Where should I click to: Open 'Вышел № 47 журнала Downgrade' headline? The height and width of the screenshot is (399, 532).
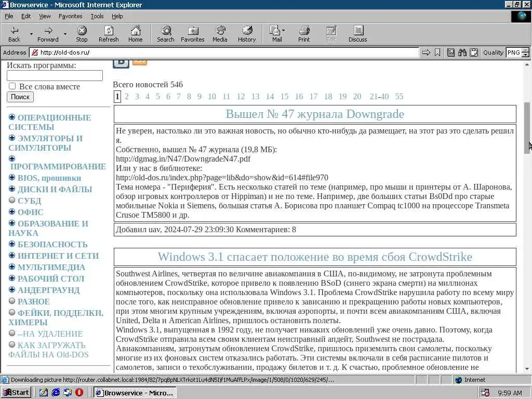[x=315, y=114]
